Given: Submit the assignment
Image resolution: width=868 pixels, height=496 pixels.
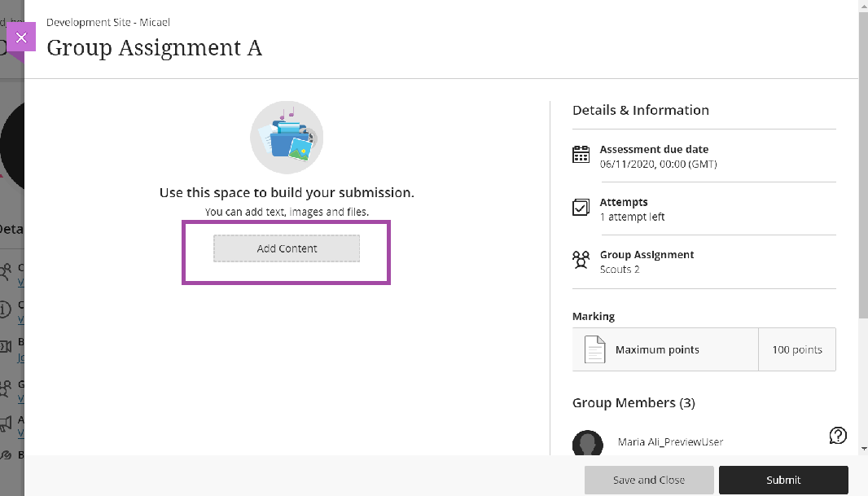Looking at the screenshot, I should (783, 480).
